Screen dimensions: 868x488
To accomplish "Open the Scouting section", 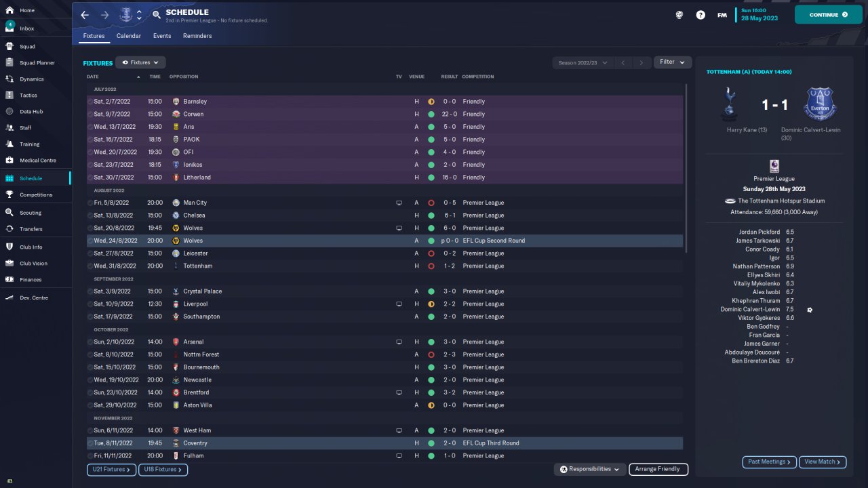I will pos(31,213).
